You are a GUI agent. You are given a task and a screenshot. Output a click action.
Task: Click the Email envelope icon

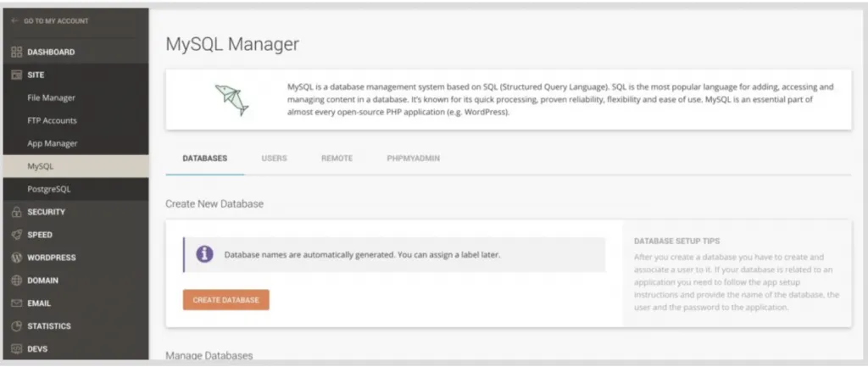coord(17,303)
